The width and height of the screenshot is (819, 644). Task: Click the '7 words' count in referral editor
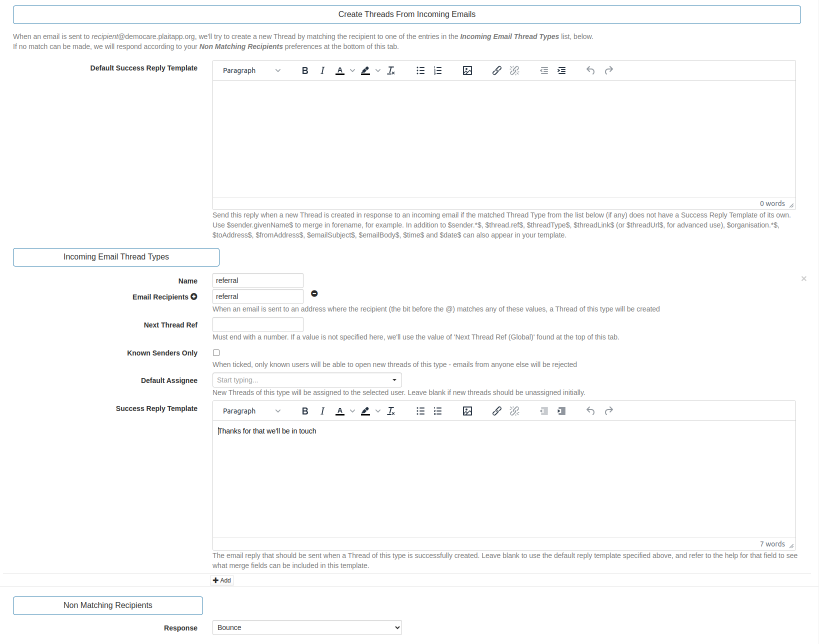pyautogui.click(x=772, y=544)
